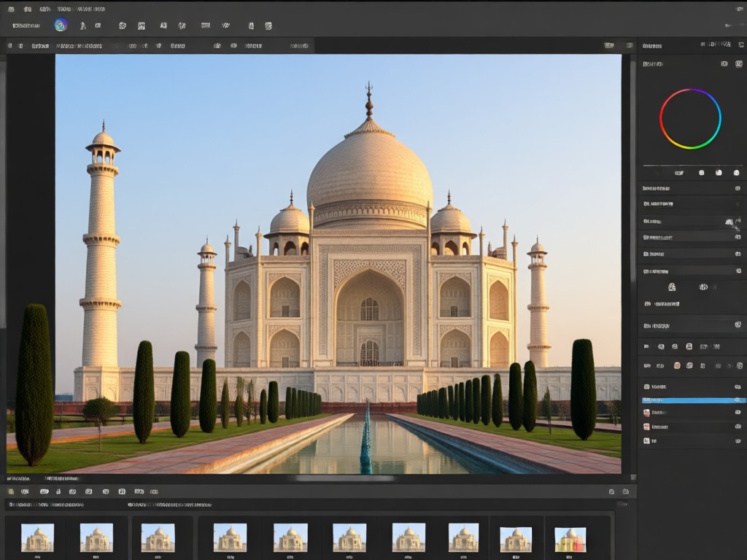Click the vertical scrollbar on the canvas's left edge
The height and width of the screenshot is (560, 747).
tap(3, 195)
